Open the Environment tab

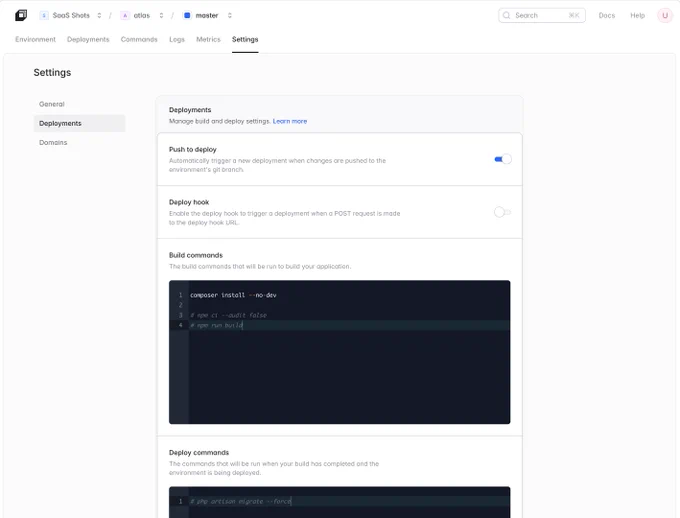click(x=36, y=39)
